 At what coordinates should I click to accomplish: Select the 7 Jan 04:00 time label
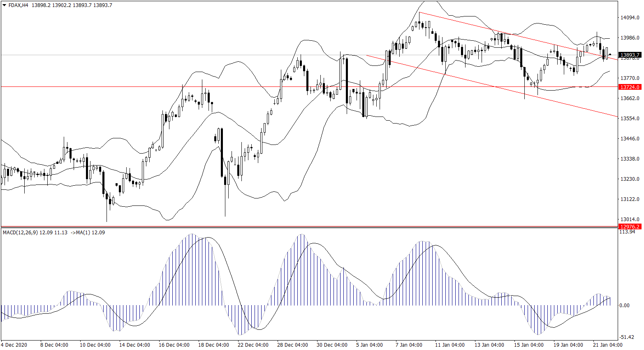click(408, 345)
